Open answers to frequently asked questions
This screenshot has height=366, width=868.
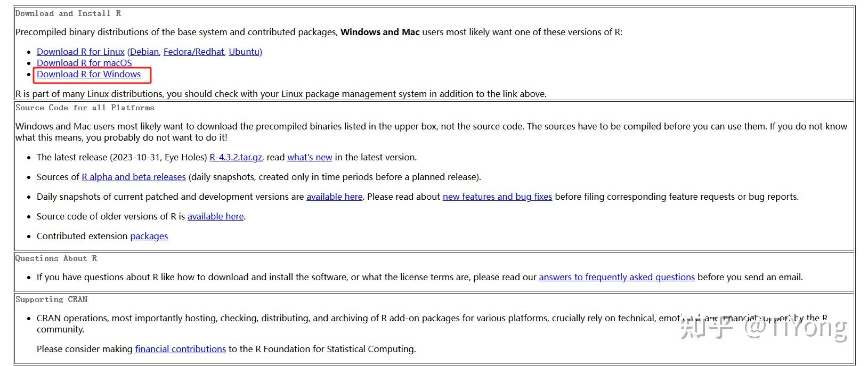point(616,277)
